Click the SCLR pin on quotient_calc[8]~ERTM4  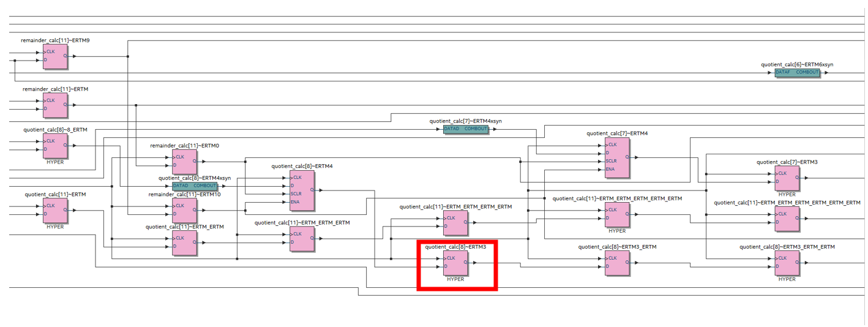pyautogui.click(x=296, y=194)
